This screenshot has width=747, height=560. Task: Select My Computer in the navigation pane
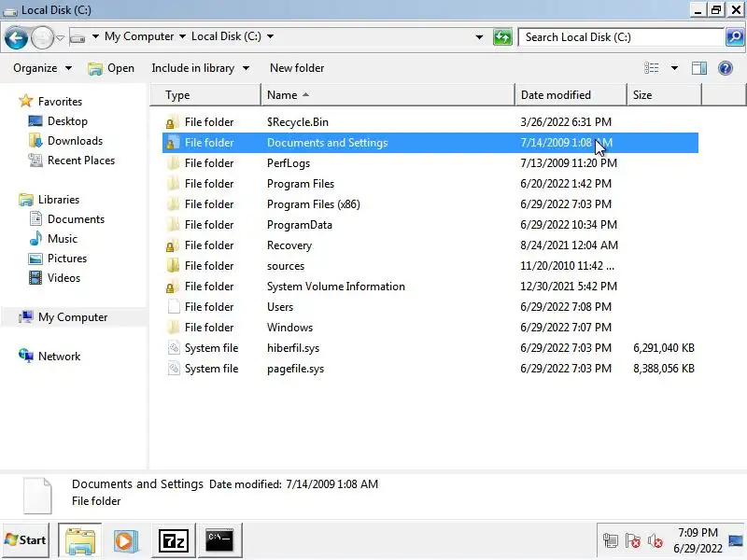tap(73, 317)
